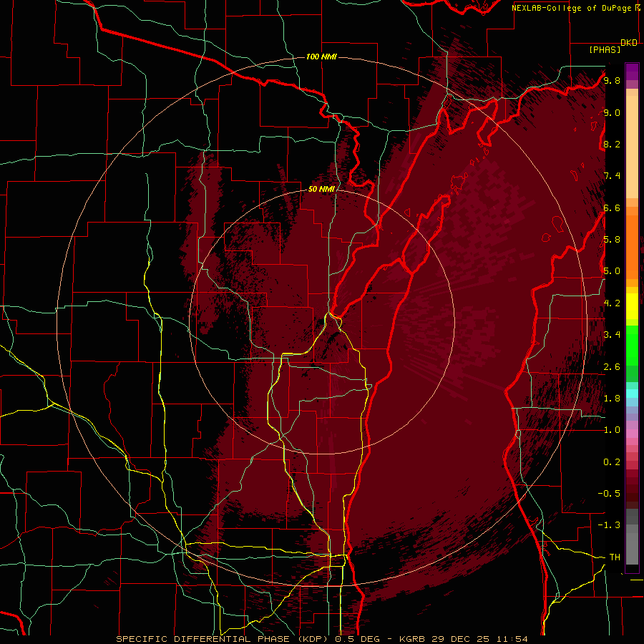Screen dimensions: 644x644
Task: Click the 6.6 scale label
Action: coord(612,208)
